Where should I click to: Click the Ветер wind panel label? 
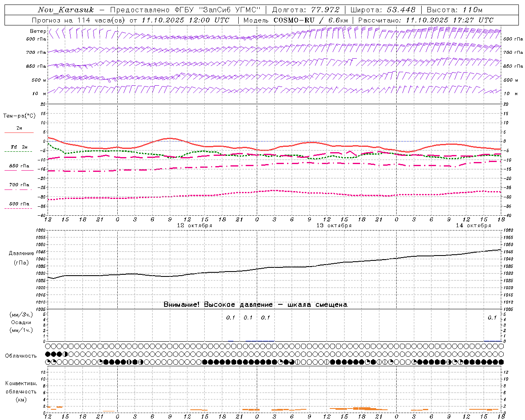[x=38, y=31]
